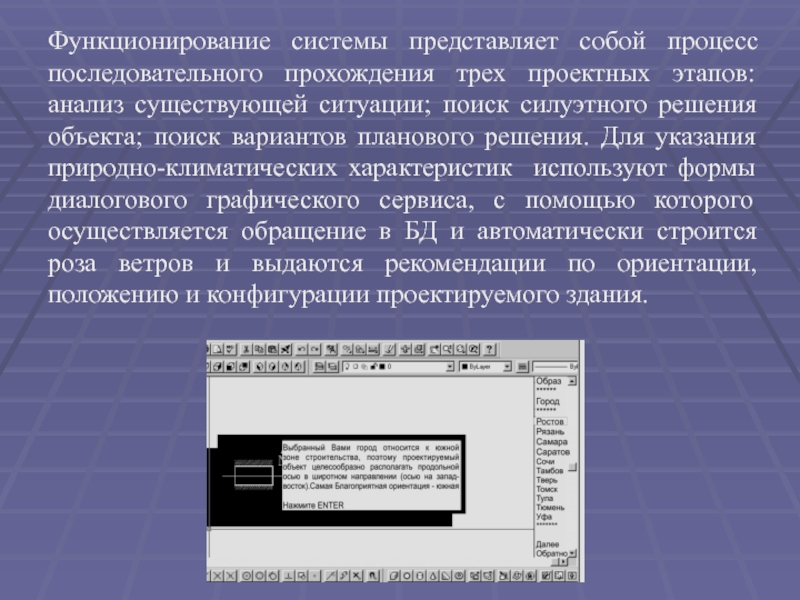Click horizontal scroll right arrow below side menu

(563, 562)
